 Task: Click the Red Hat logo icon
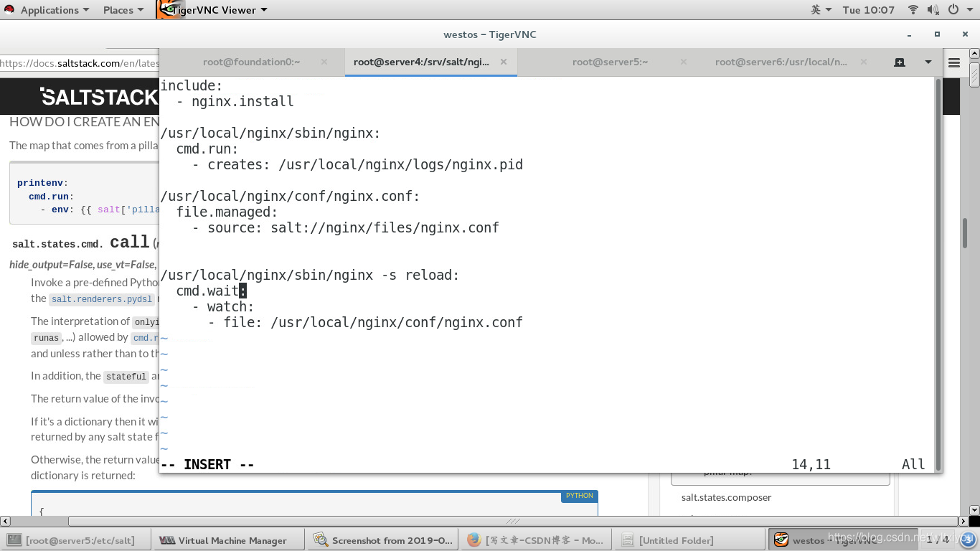(9, 10)
